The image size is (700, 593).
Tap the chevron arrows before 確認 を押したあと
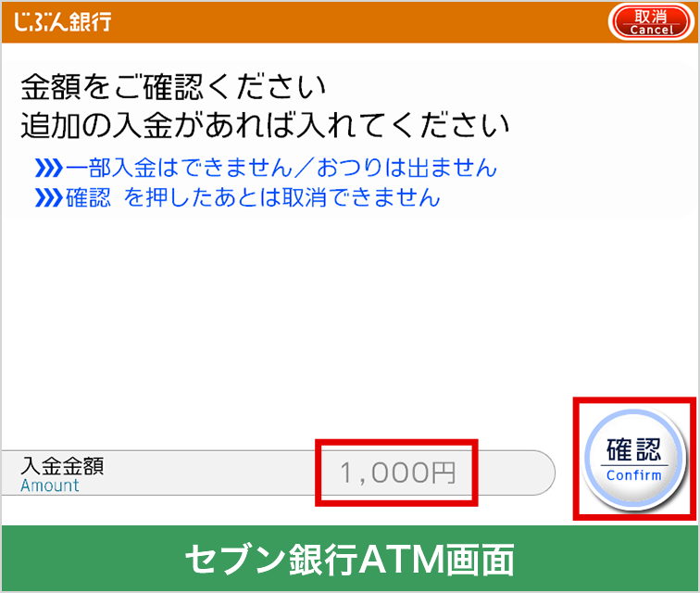(49, 198)
